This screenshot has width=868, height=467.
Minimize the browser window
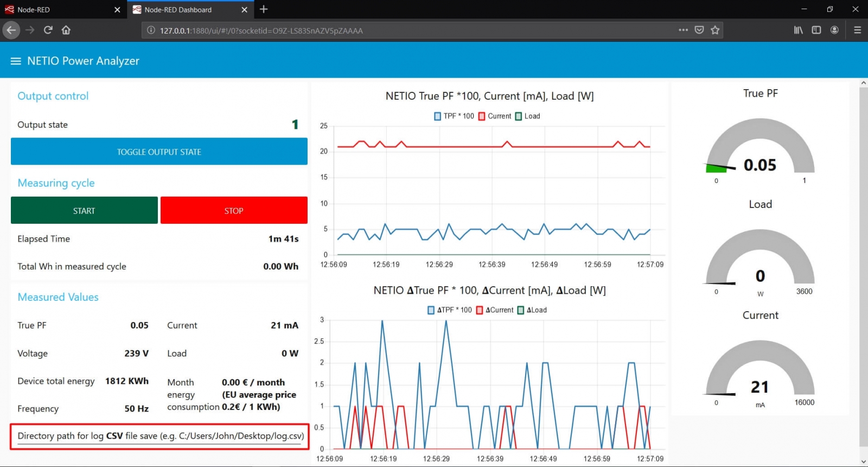[804, 9]
